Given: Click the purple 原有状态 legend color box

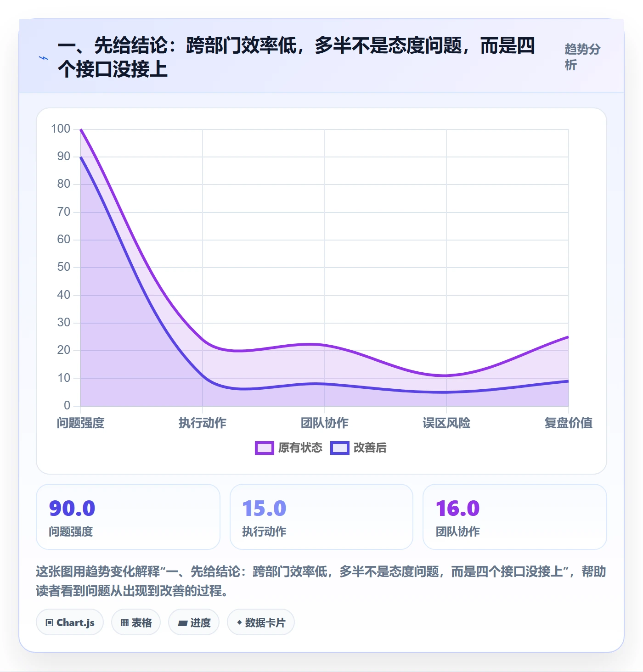Looking at the screenshot, I should (x=265, y=448).
